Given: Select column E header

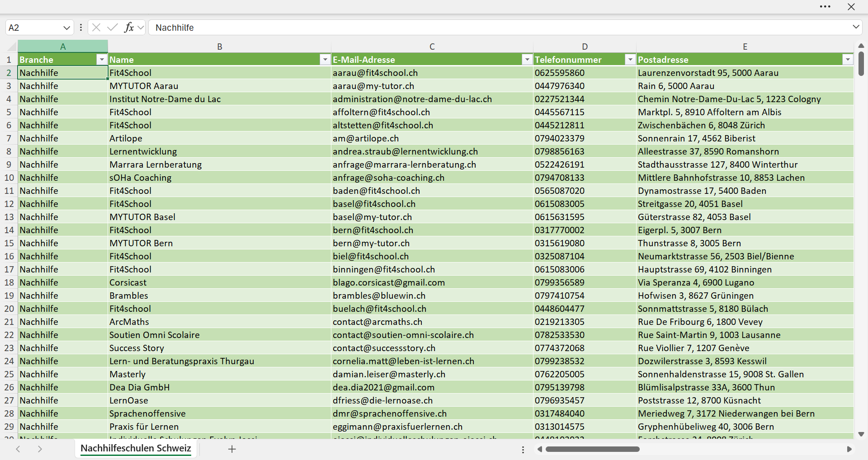Looking at the screenshot, I should coord(745,47).
